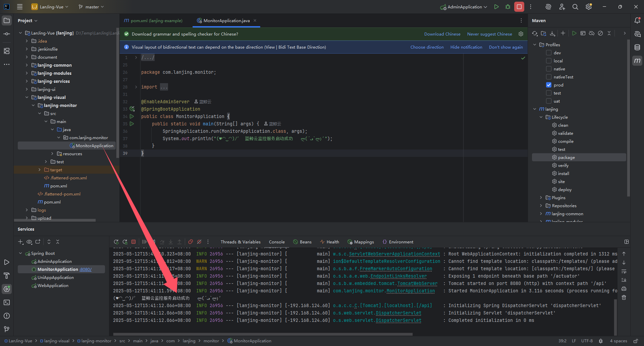Open AdminApplication run configuration dropdown
This screenshot has width=644, height=346.
click(x=464, y=7)
